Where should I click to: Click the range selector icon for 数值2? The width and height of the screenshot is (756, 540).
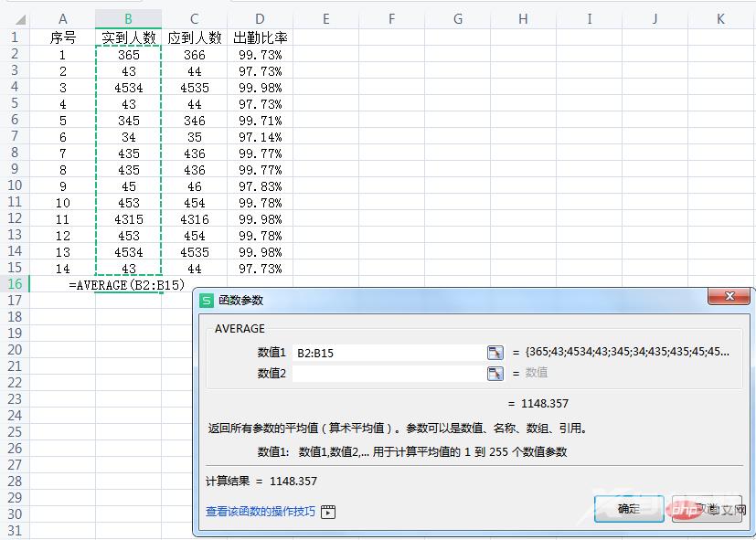tap(495, 373)
